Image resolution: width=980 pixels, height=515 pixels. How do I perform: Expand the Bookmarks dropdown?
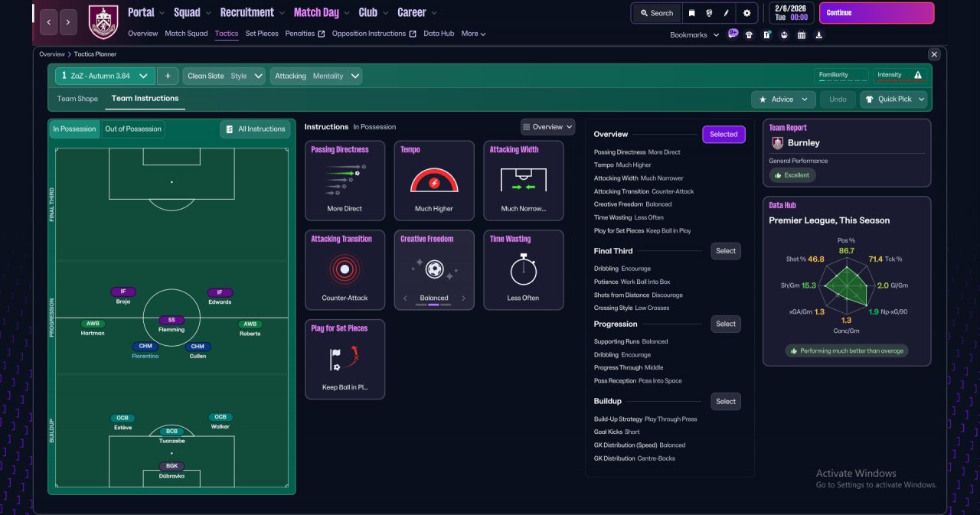(694, 35)
